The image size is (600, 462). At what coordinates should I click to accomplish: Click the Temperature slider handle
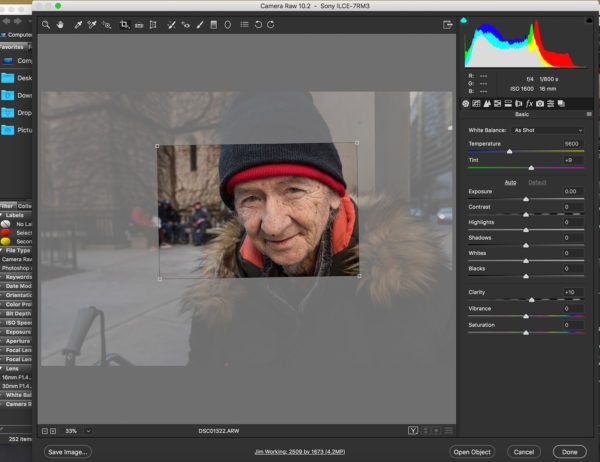(509, 152)
